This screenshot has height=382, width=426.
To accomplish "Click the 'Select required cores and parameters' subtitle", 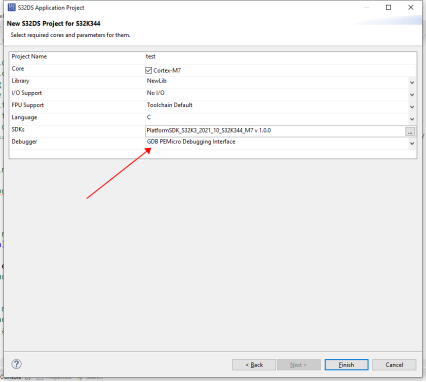I will 70,35.
